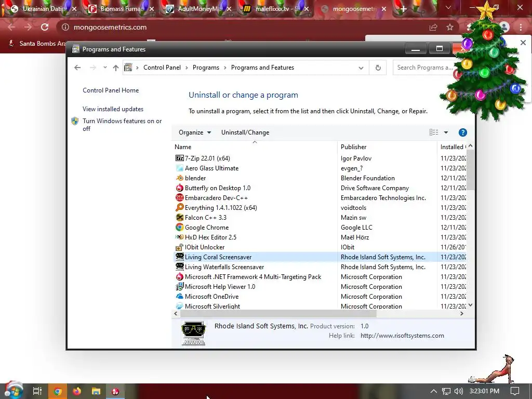Open the Organize dropdown menu

[195, 132]
